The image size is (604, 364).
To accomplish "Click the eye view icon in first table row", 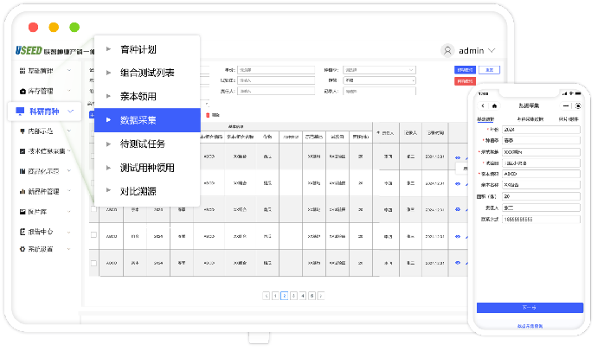I will [x=458, y=157].
